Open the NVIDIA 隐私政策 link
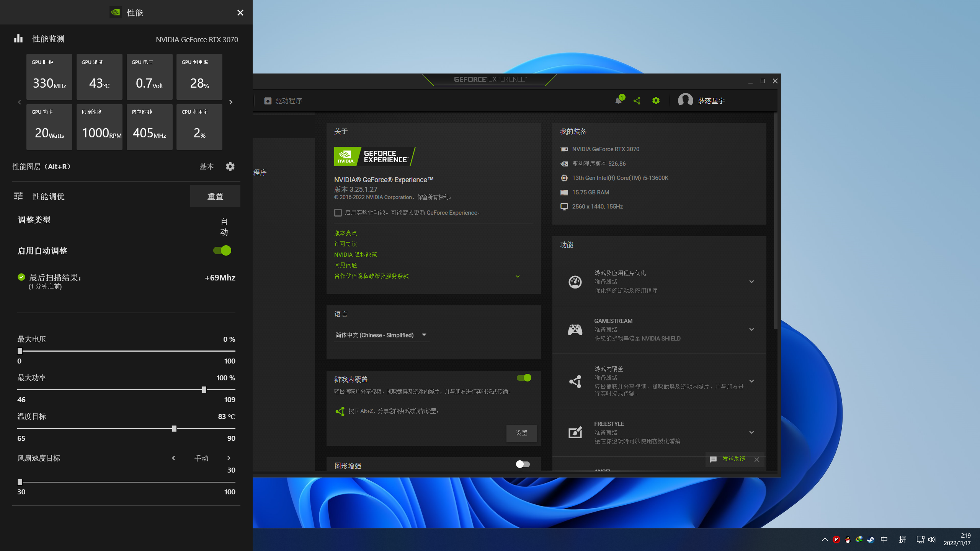980x551 pixels. coord(355,254)
